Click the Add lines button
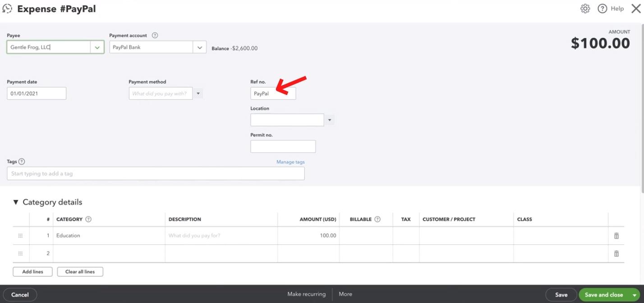 pos(32,272)
